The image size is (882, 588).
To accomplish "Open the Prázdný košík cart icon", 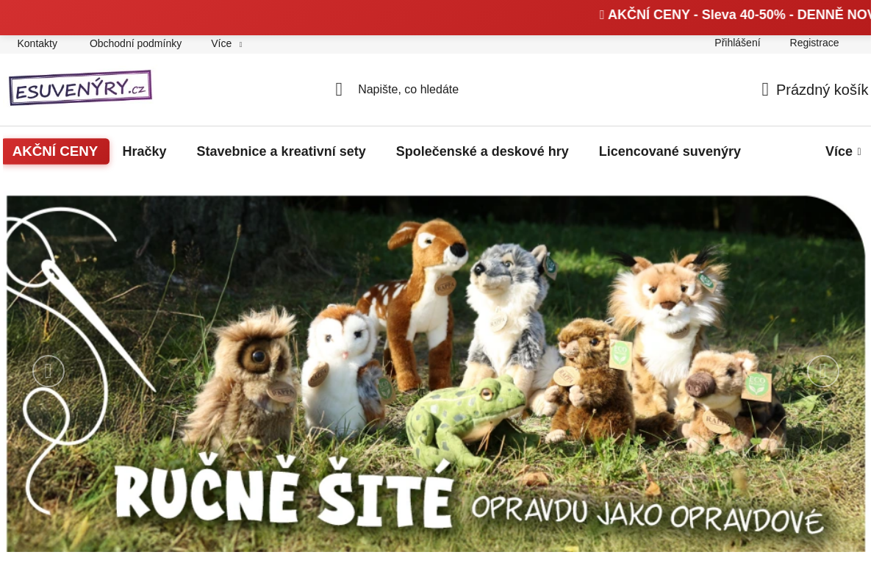I will point(764,89).
